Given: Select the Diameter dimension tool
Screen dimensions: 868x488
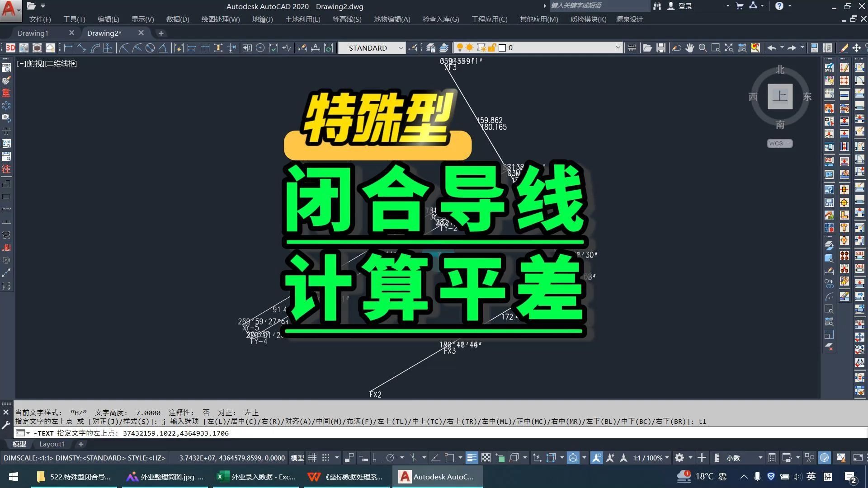Looking at the screenshot, I should coord(150,48).
